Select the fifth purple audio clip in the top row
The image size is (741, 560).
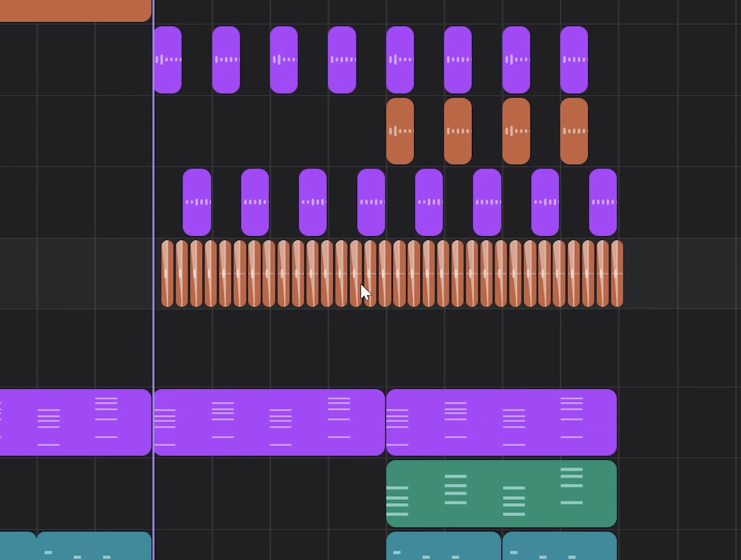click(x=400, y=60)
